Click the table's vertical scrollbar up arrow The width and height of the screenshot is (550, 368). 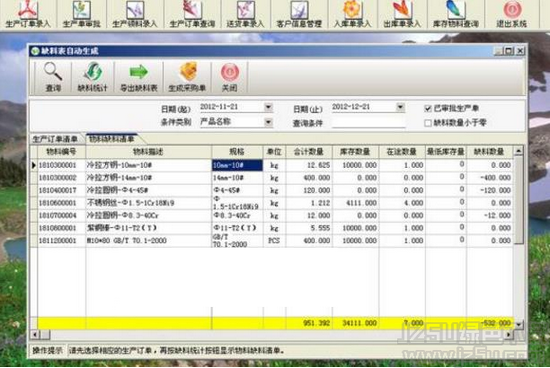point(518,151)
